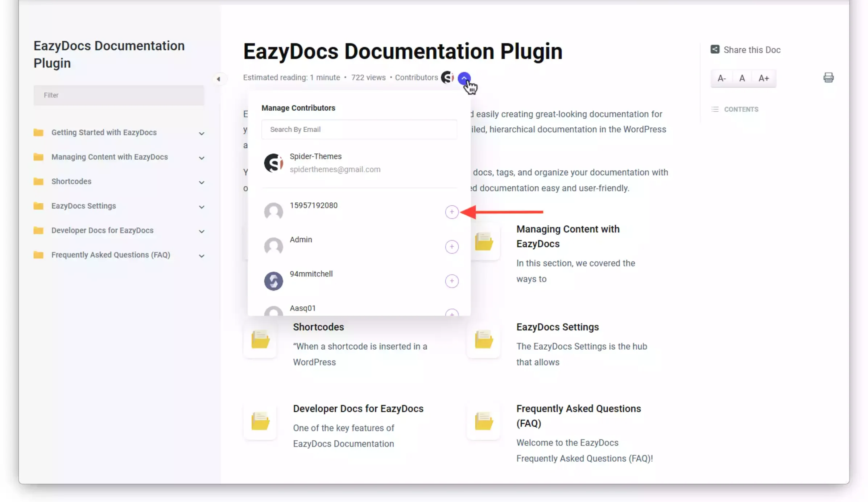Click the sidebar Filter input field

(119, 95)
